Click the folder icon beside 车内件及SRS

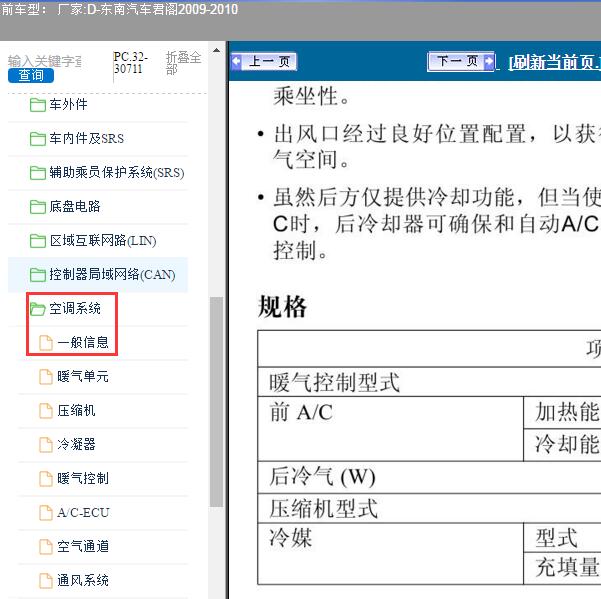38,139
